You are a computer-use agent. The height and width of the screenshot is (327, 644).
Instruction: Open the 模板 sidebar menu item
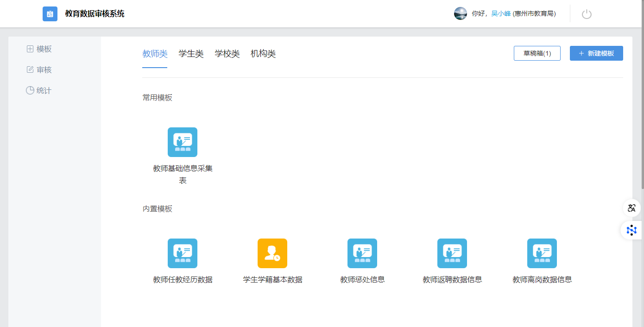click(x=39, y=49)
